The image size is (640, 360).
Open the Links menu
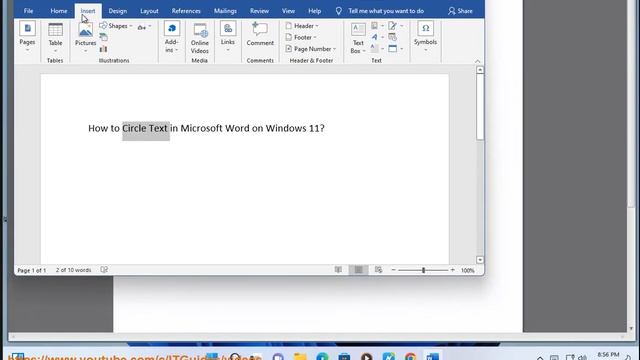point(228,36)
